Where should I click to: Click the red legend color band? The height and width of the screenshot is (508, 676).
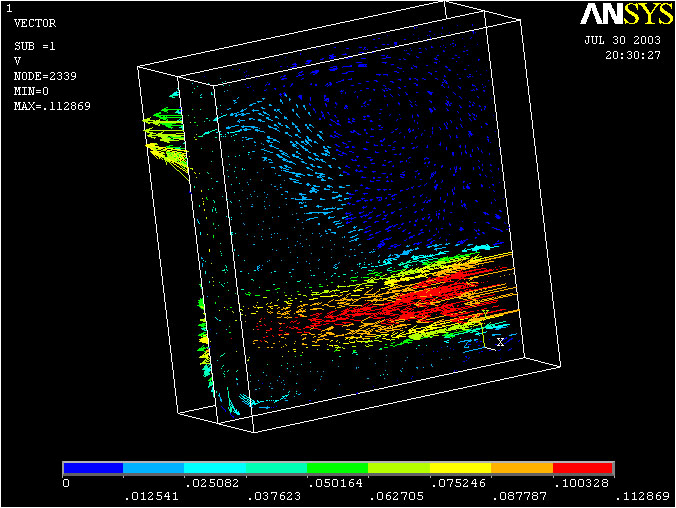[583, 468]
